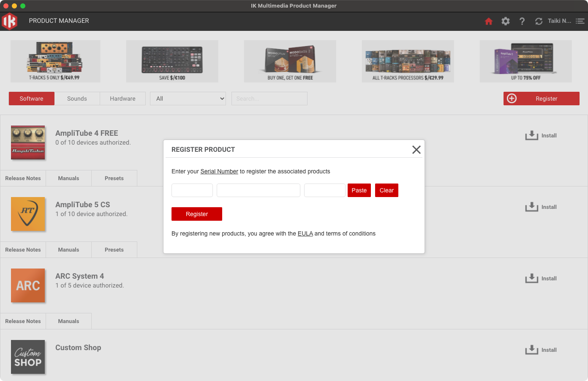Screen dimensions: 588x381
Task: Open the Up To 75% Off banner
Action: click(x=526, y=61)
